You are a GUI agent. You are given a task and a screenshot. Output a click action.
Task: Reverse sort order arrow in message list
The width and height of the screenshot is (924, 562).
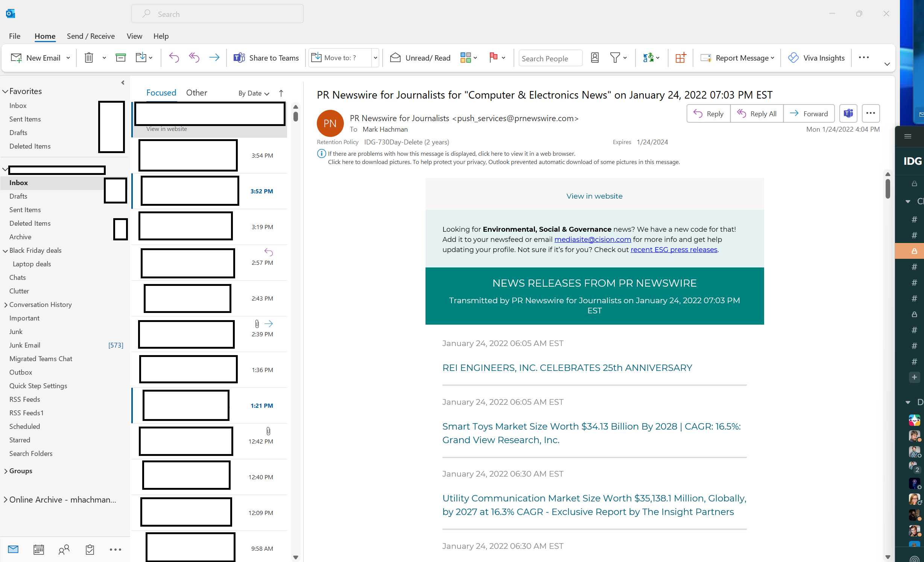click(x=281, y=93)
